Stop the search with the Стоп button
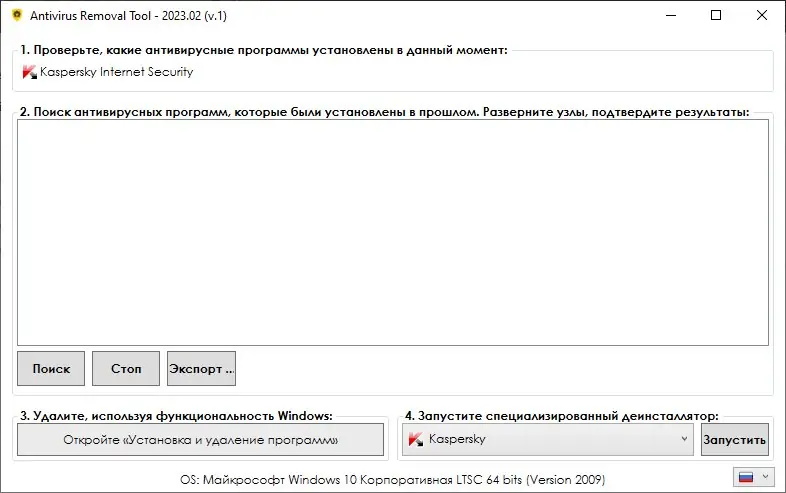Image resolution: width=786 pixels, height=493 pixels. (126, 369)
